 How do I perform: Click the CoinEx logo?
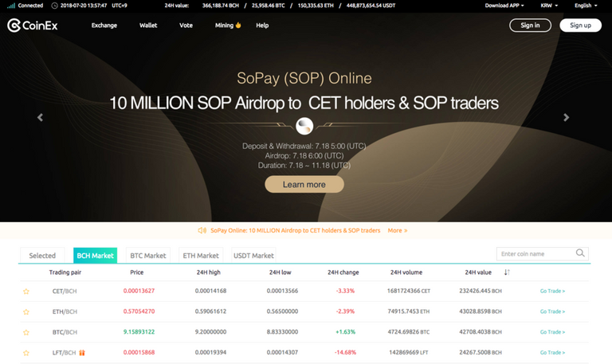(33, 25)
